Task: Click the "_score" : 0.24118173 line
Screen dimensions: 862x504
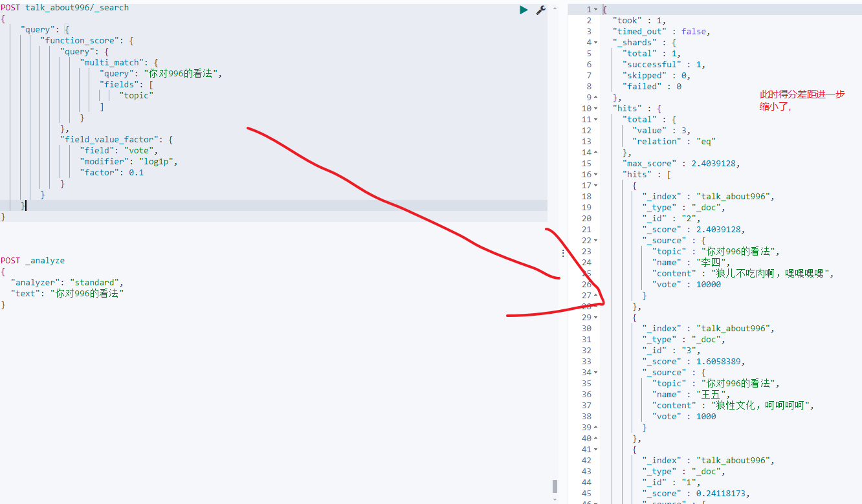Action: [x=696, y=494]
